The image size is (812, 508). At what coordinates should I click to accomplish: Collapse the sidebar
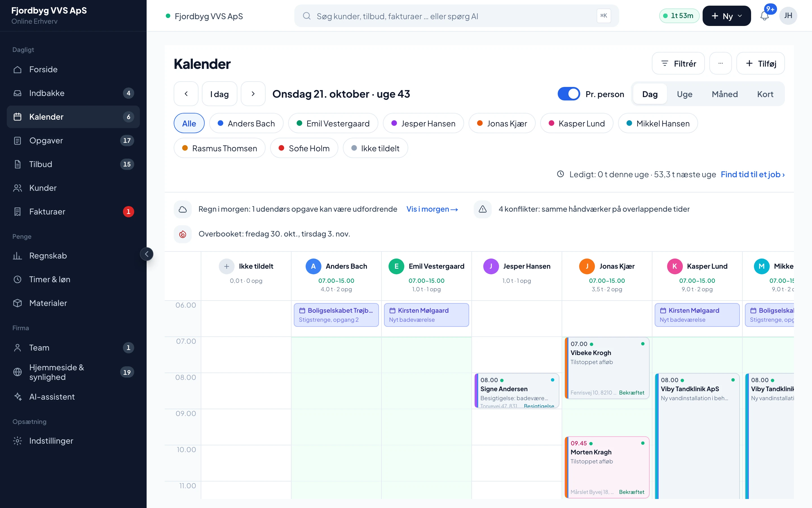(x=147, y=254)
